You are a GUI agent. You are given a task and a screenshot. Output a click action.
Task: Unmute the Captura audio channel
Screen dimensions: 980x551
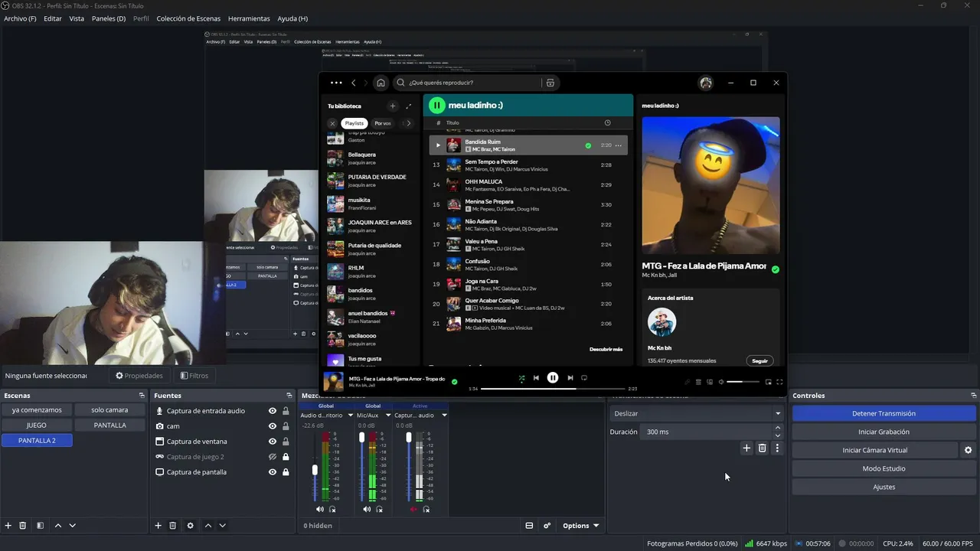point(413,509)
